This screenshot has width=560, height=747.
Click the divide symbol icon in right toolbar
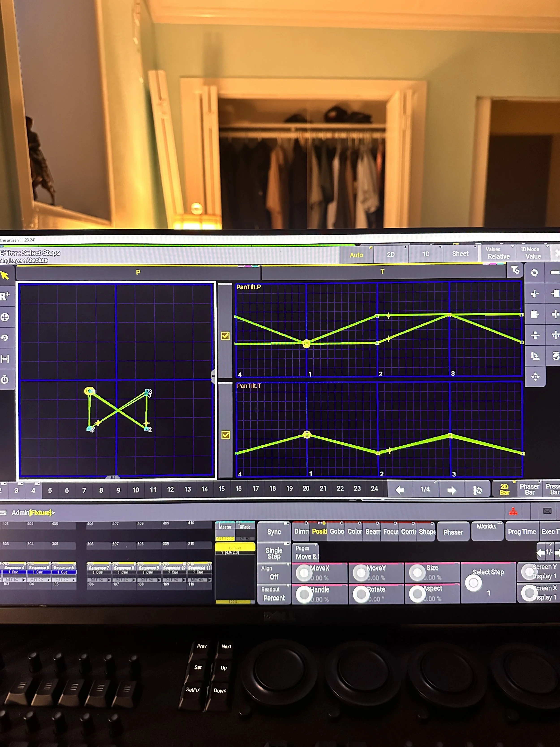[x=535, y=335]
